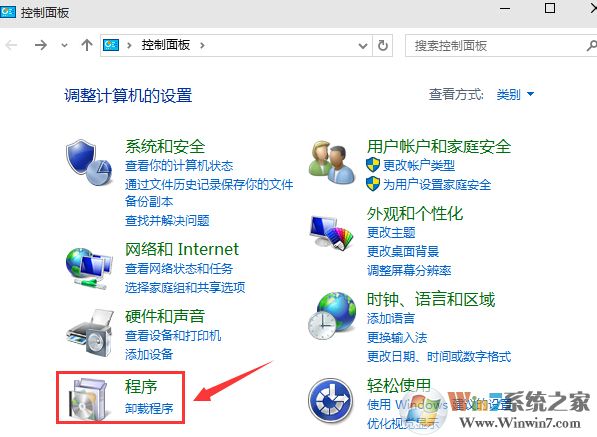This screenshot has width=597, height=437.
Task: Open the 更改帐户类型 link
Action: (x=418, y=165)
